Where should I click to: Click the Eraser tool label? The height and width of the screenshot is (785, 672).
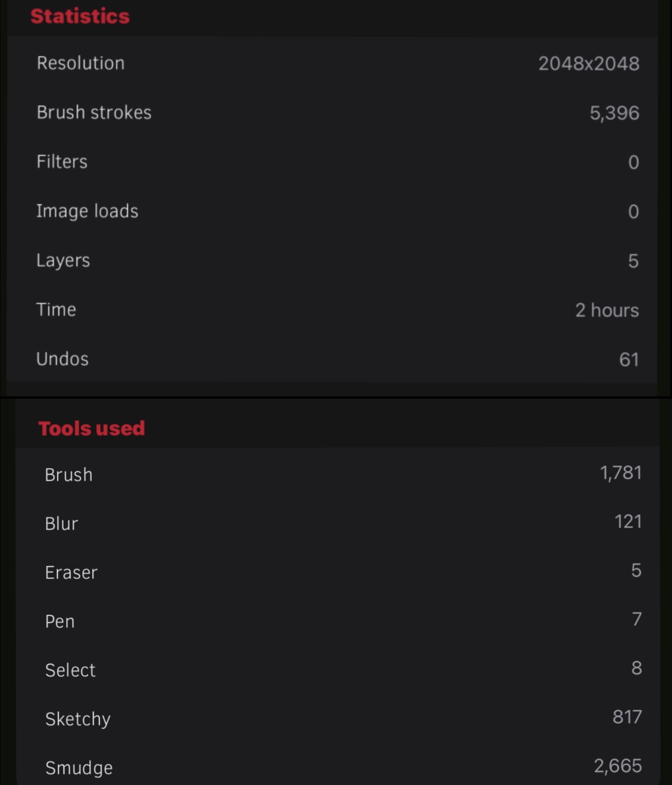[71, 573]
